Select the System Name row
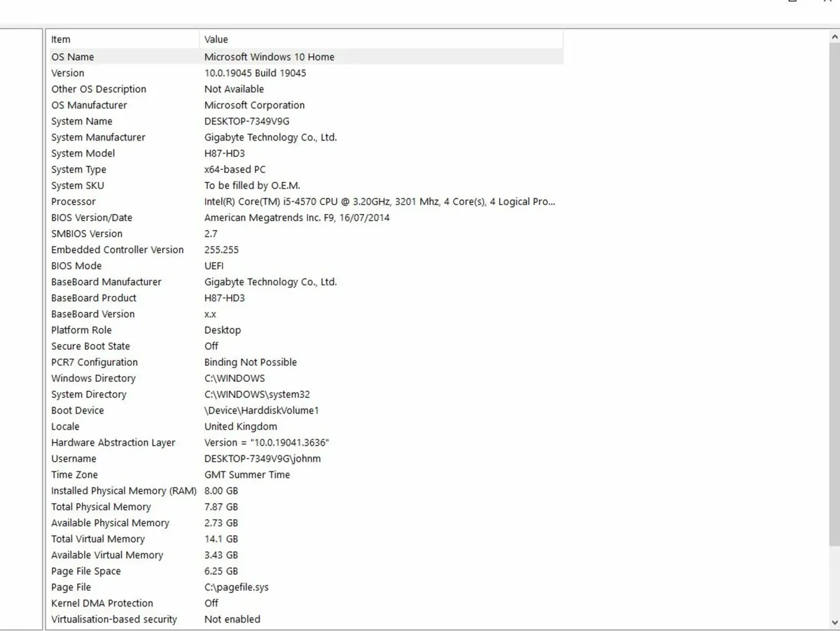Image resolution: width=840 pixels, height=631 pixels. (x=82, y=122)
